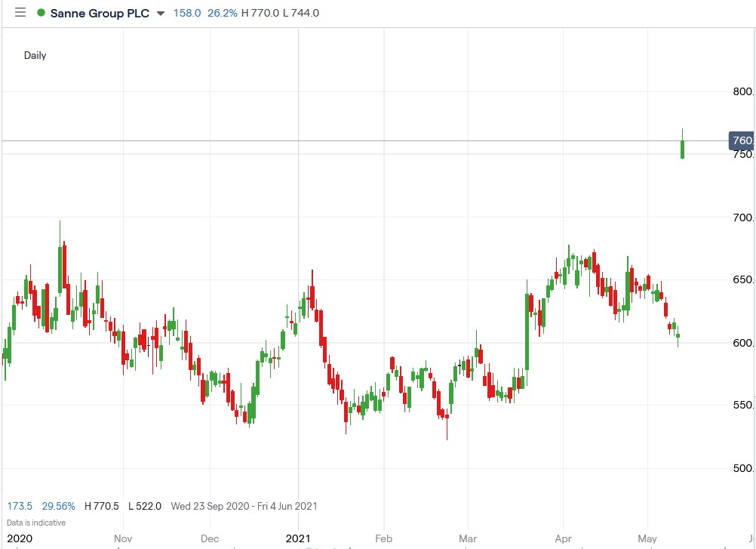This screenshot has width=756, height=549.
Task: Select the 2021 label on the time axis
Action: point(299,538)
